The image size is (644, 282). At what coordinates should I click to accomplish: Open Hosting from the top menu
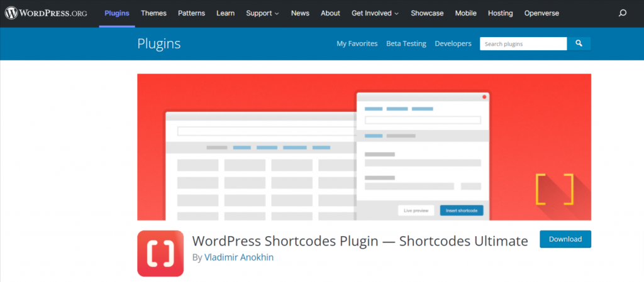[500, 13]
